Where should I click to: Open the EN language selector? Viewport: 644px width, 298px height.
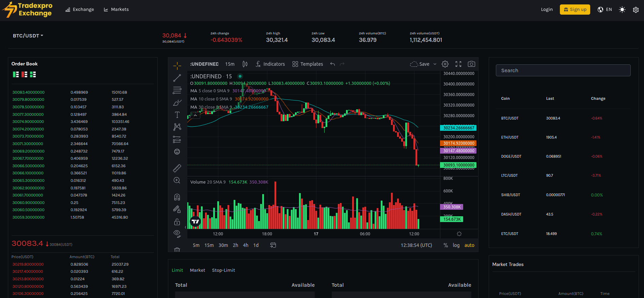pos(605,10)
